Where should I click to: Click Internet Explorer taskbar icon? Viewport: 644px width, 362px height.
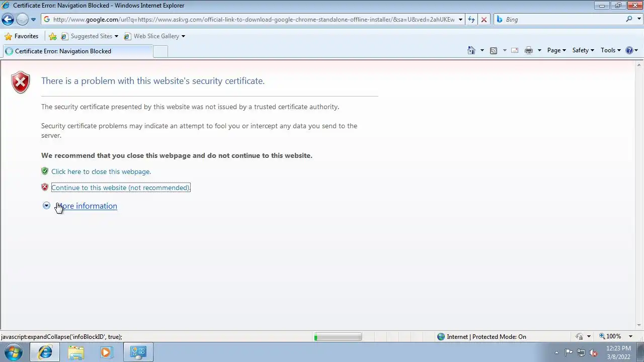45,352
